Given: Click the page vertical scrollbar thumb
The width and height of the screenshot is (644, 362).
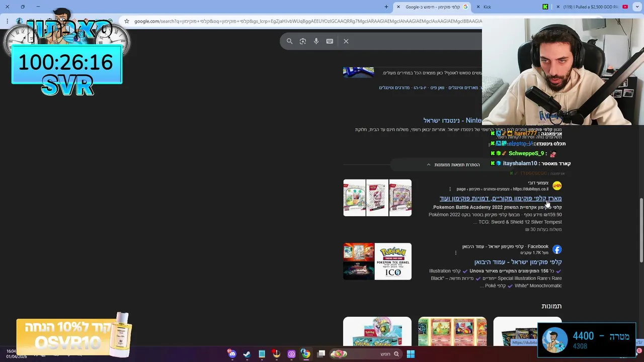Looking at the screenshot, I should 641,230.
